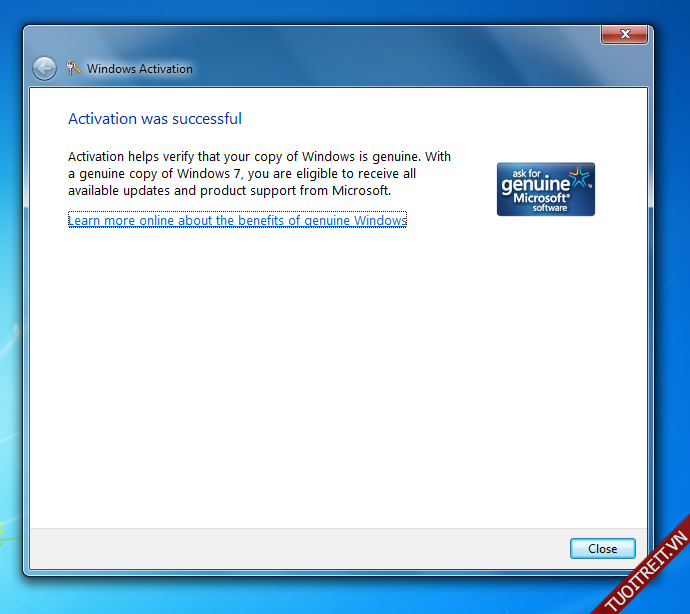Screen dimensions: 690x614
Task: Click the Windows Activation keys icon
Action: [x=73, y=69]
